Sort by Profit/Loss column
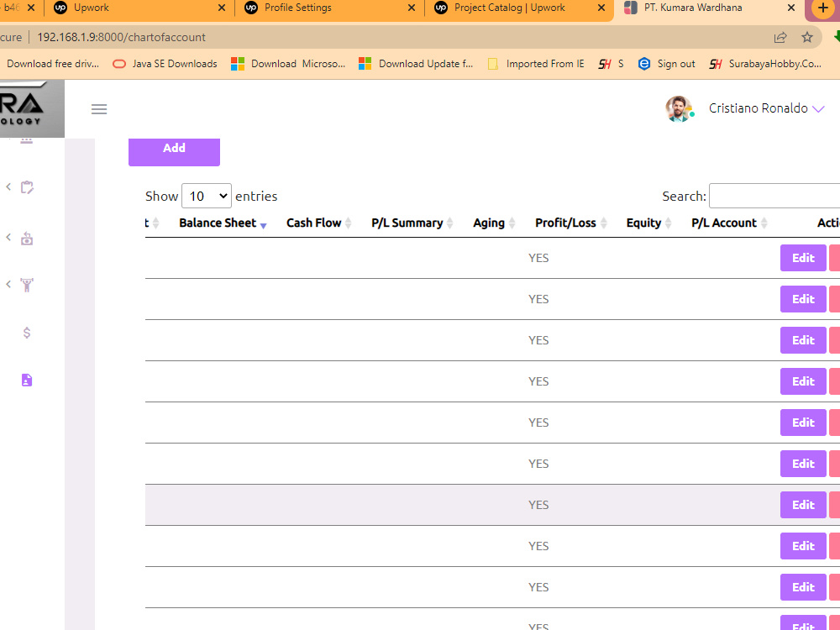Image resolution: width=840 pixels, height=630 pixels. 570,223
